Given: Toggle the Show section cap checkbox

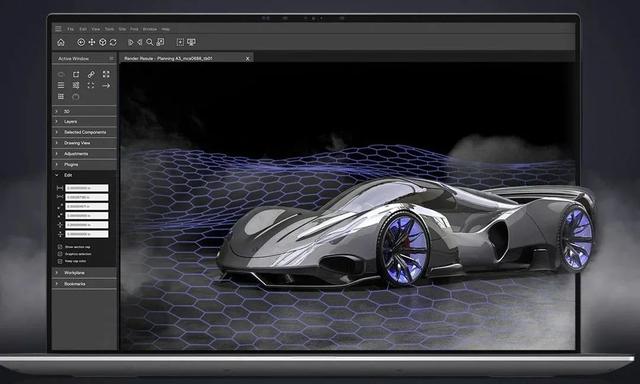Looking at the screenshot, I should pyautogui.click(x=60, y=247).
